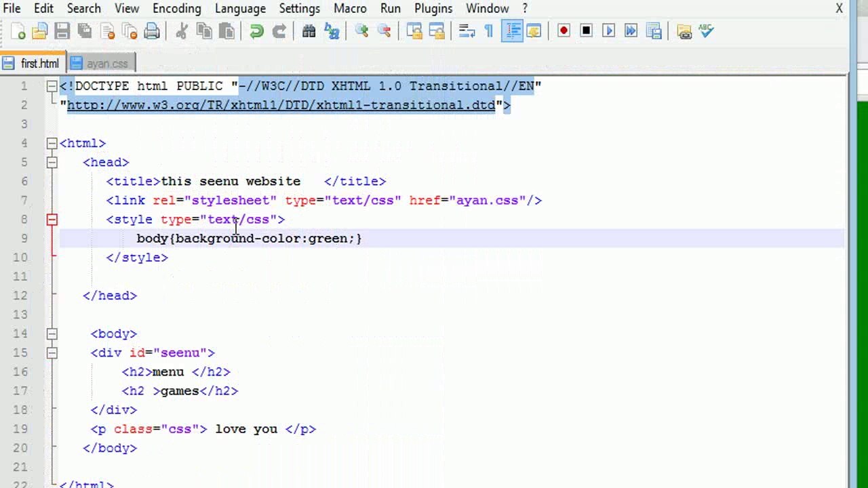This screenshot has height=488, width=868.
Task: Undo the last change with green arrow
Action: click(256, 31)
